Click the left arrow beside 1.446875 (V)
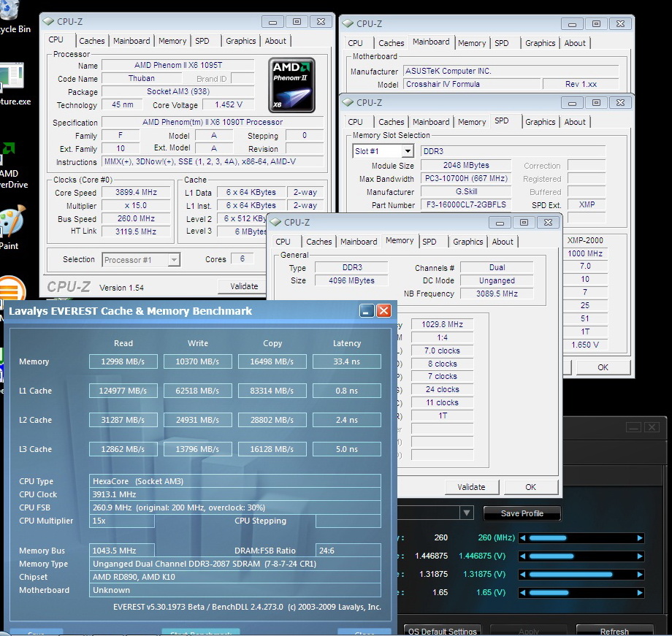Image resolution: width=672 pixels, height=636 pixels. pyautogui.click(x=522, y=556)
